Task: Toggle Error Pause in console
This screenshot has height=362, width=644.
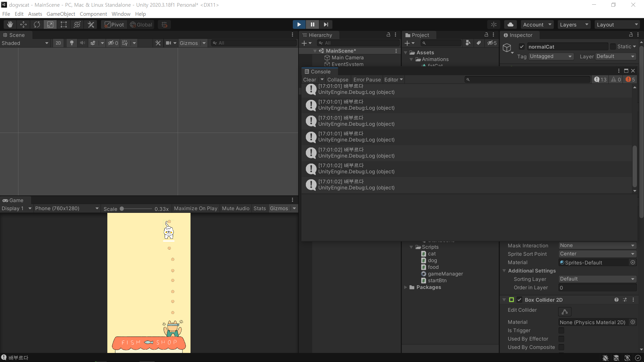Action: [367, 79]
